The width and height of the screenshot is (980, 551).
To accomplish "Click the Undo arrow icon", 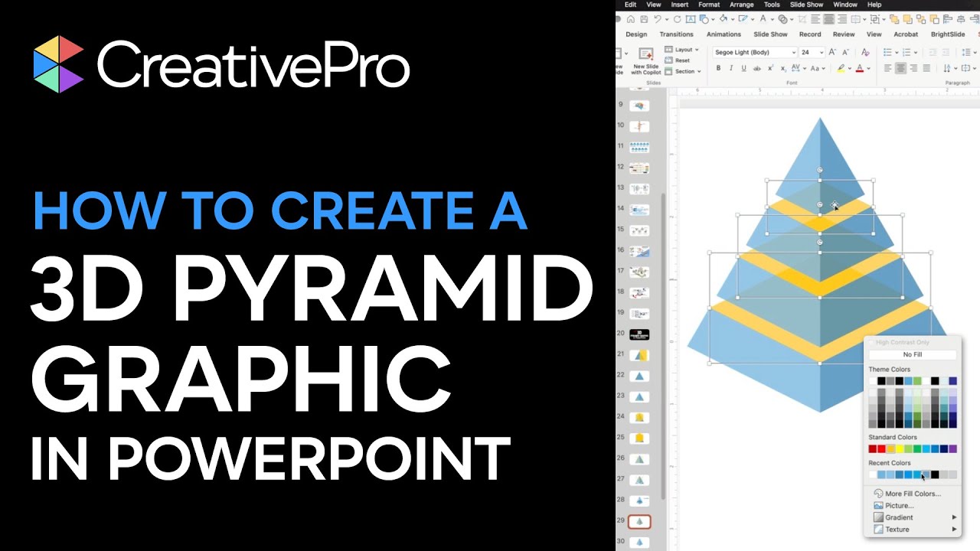I will point(658,19).
